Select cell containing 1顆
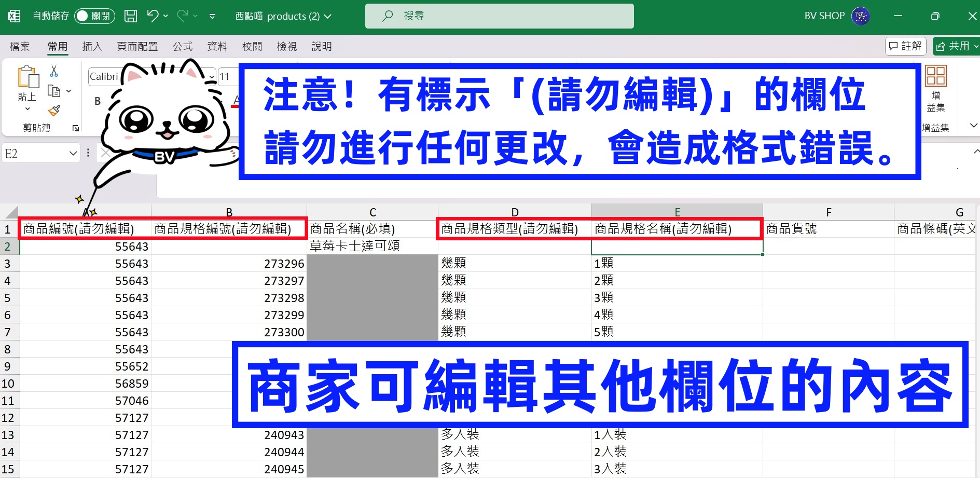Screen dimensions: 980x478 (x=677, y=264)
